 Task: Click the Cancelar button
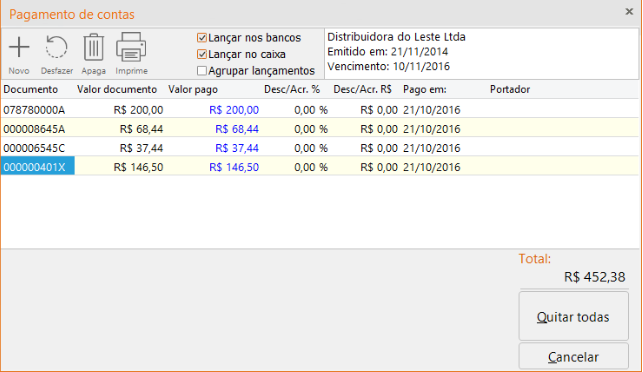573,356
